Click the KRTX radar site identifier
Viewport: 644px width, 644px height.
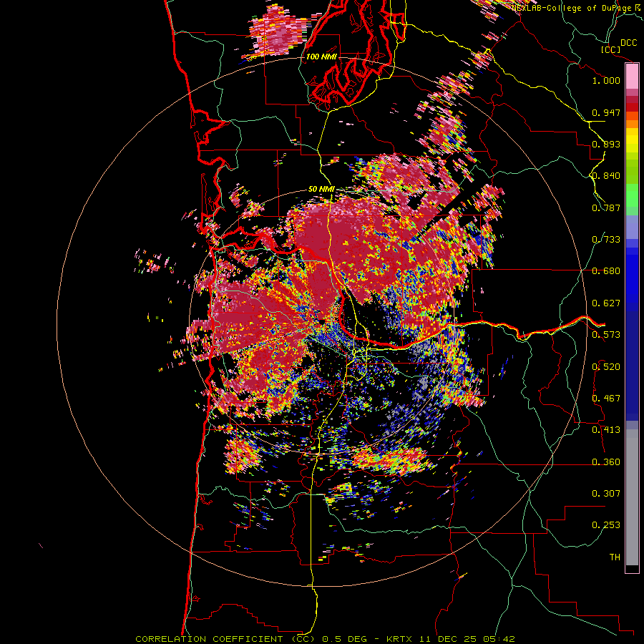coord(399,639)
